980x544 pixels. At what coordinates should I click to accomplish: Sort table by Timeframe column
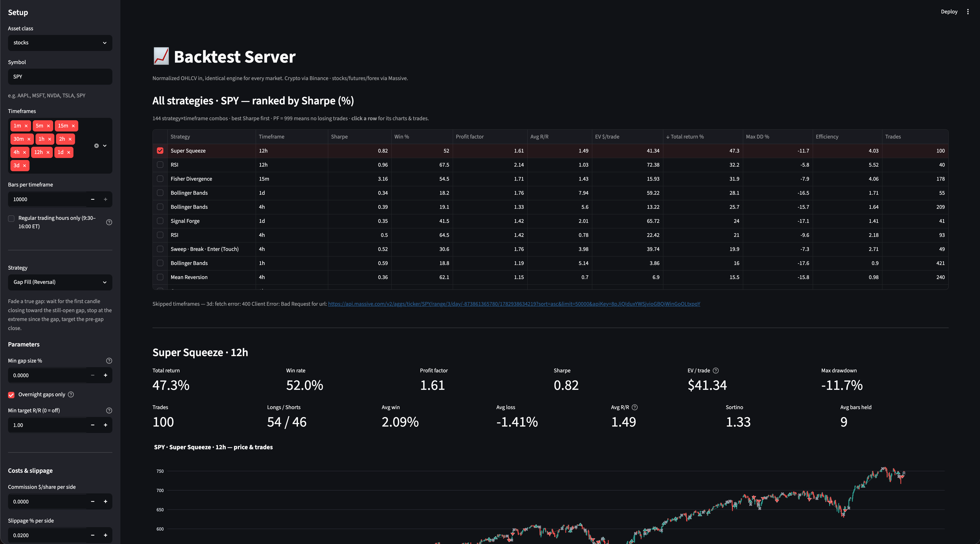coord(292,137)
